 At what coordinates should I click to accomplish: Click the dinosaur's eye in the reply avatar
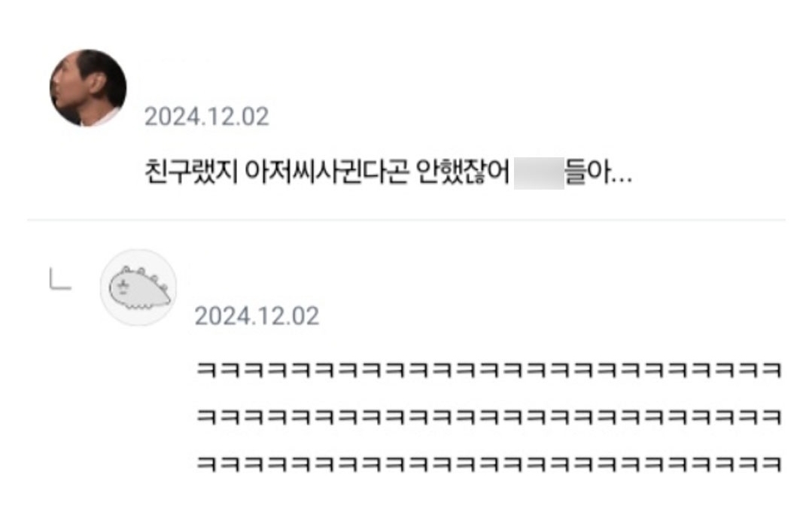pyautogui.click(x=123, y=284)
